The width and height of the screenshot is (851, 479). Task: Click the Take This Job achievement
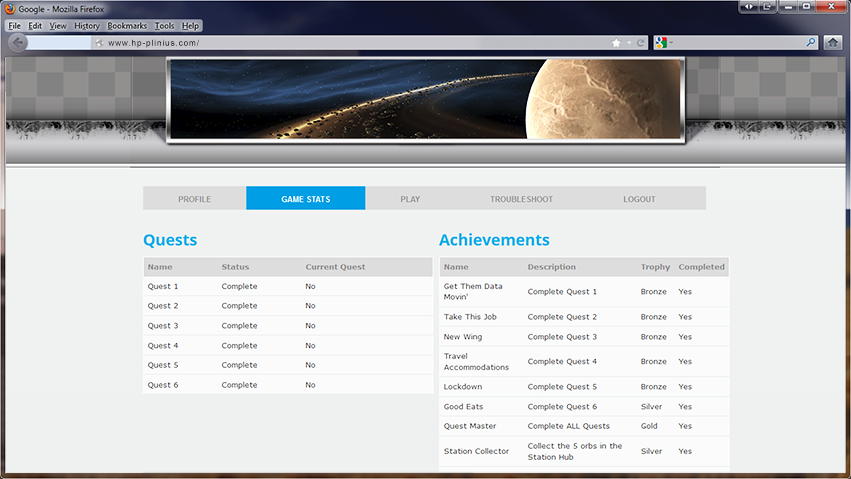click(x=470, y=317)
